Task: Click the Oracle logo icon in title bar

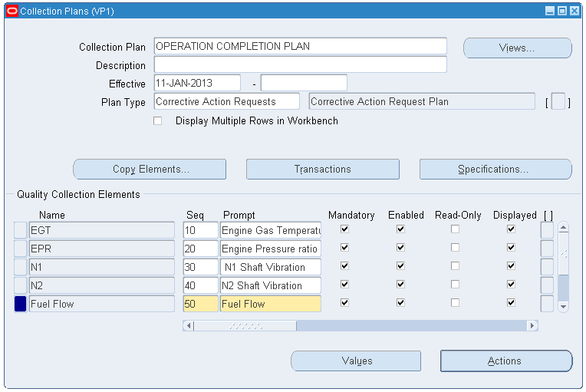Action: (x=12, y=11)
